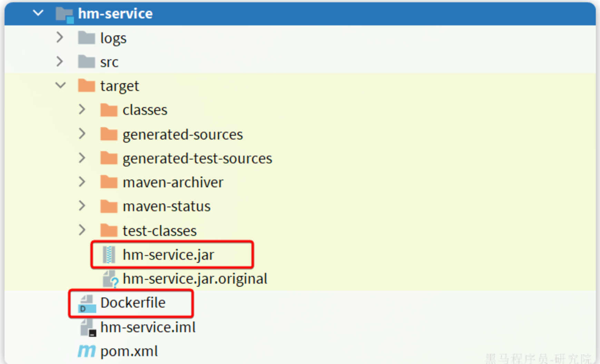Click the gray logs folder icon
600x364 pixels.
[x=86, y=38]
